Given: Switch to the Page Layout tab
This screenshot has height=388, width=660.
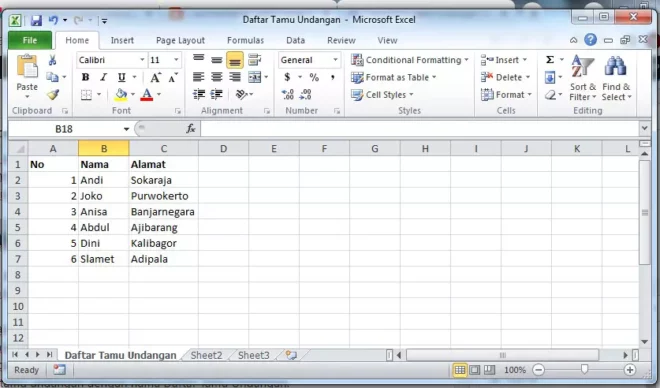Looking at the screenshot, I should 180,40.
